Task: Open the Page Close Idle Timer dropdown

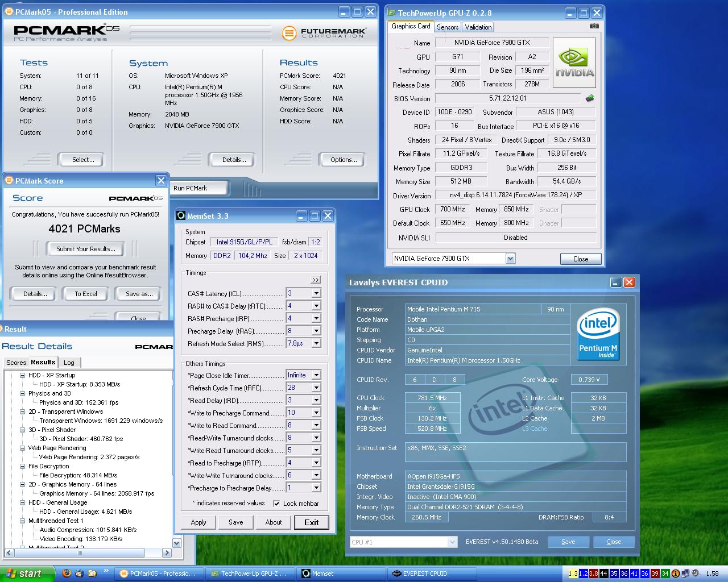Action: [x=316, y=375]
